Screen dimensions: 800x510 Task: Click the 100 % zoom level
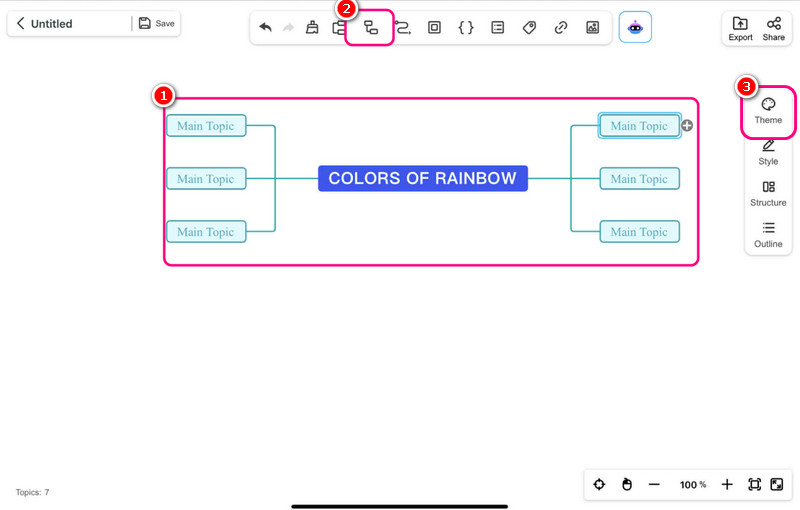[x=693, y=484]
